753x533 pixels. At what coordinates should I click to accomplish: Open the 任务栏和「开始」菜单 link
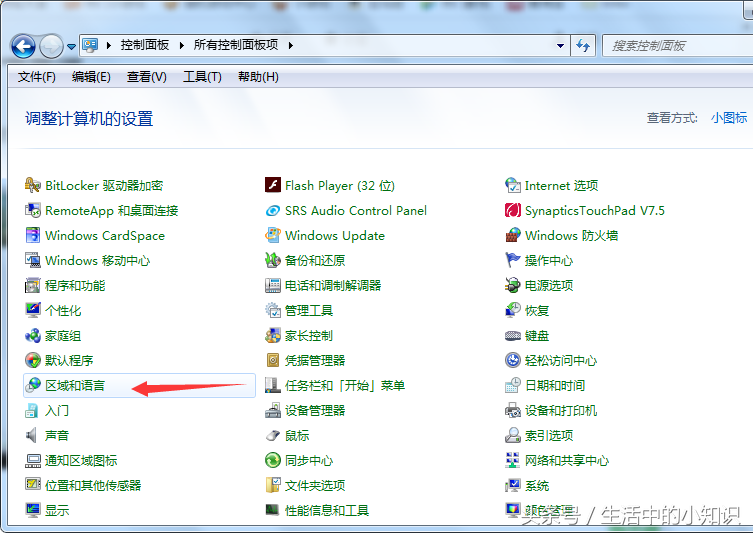point(345,386)
